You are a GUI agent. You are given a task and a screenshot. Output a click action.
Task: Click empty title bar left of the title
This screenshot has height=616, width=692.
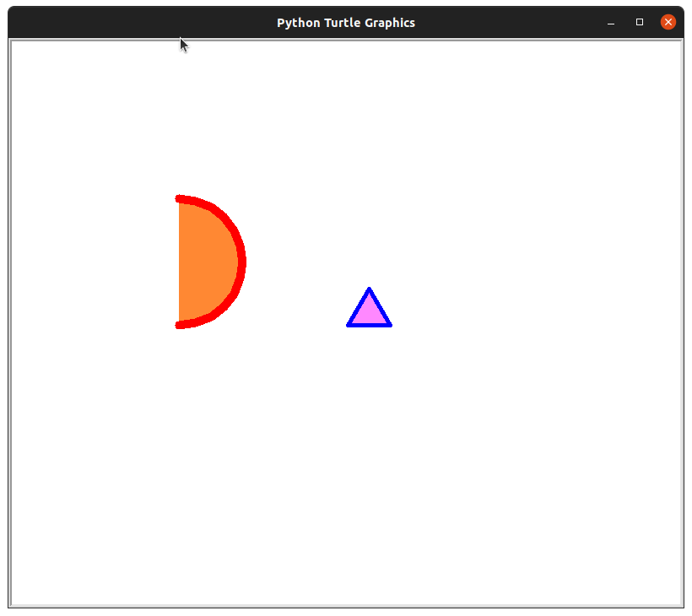coord(127,23)
